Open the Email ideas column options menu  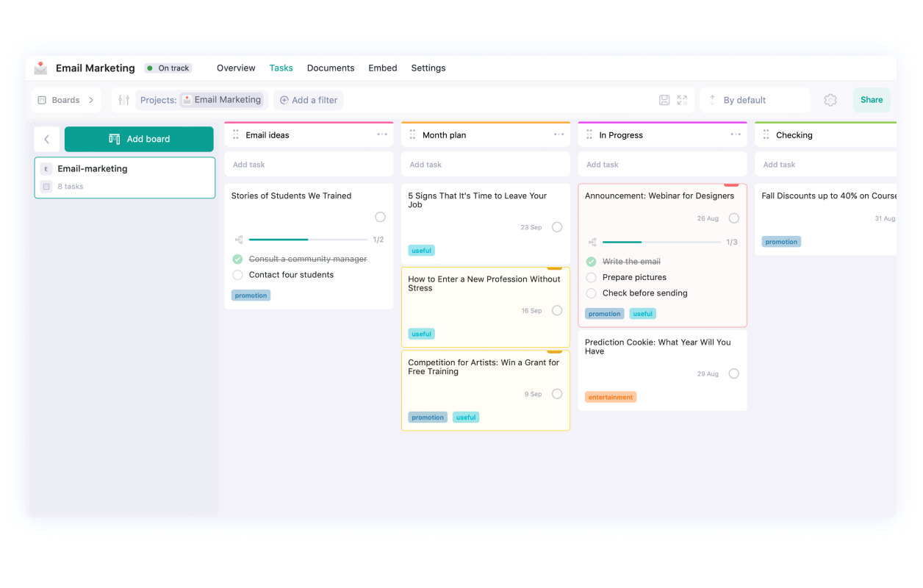click(x=382, y=135)
